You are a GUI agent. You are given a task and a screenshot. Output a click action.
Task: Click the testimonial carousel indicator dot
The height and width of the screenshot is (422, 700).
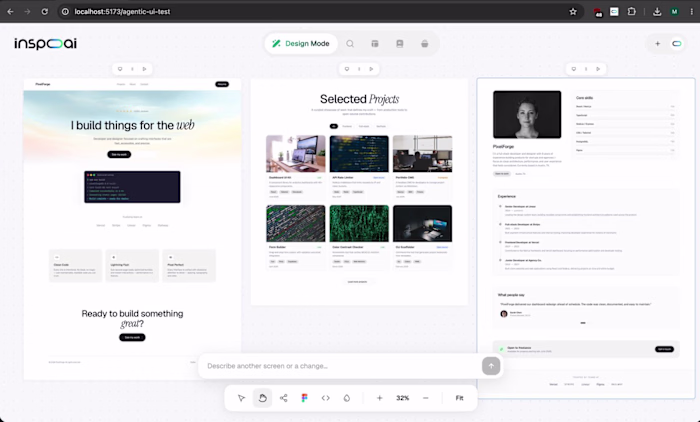(583, 323)
